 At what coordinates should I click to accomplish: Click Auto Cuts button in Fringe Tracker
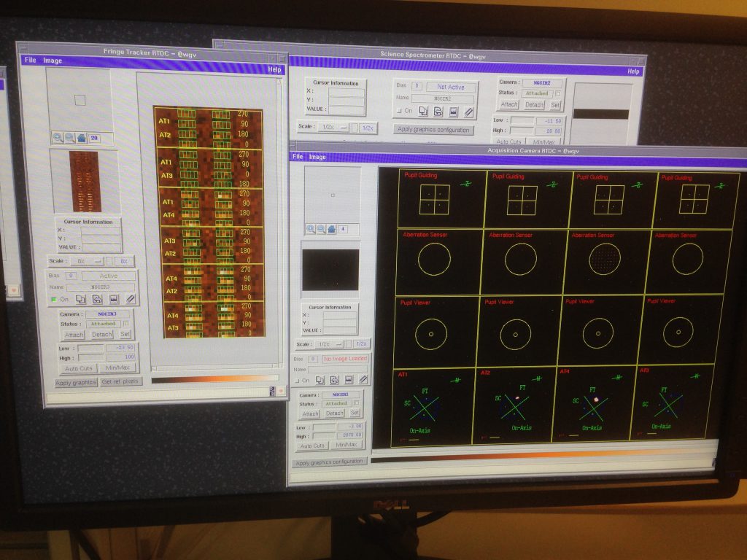[79, 368]
